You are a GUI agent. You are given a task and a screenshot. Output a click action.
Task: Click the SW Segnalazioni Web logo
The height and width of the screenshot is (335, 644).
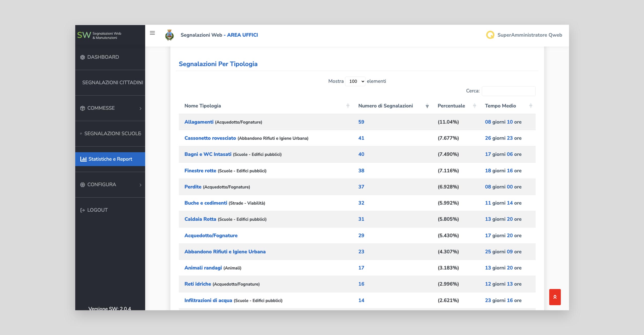99,35
